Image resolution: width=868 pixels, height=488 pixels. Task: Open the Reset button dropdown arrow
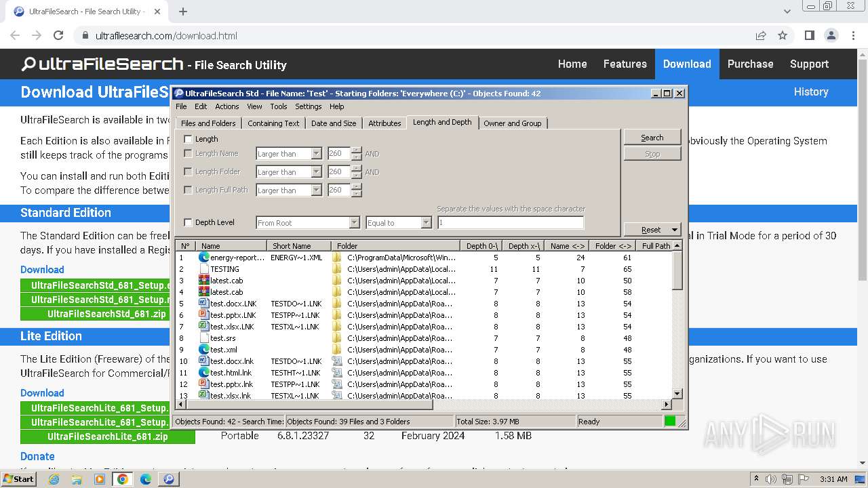click(x=674, y=230)
